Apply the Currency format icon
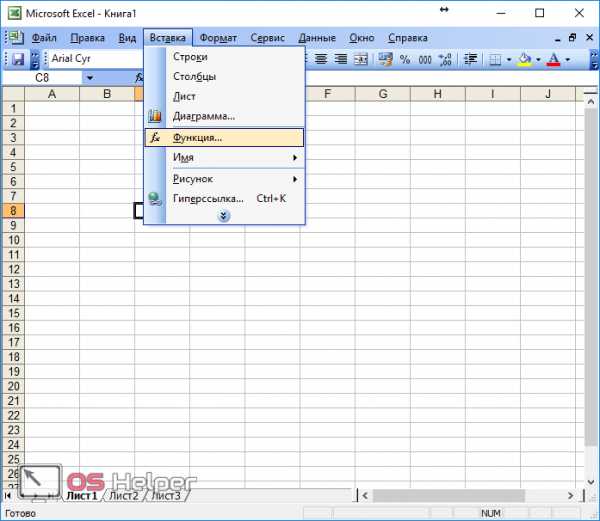The height and width of the screenshot is (521, 600). 385,59
